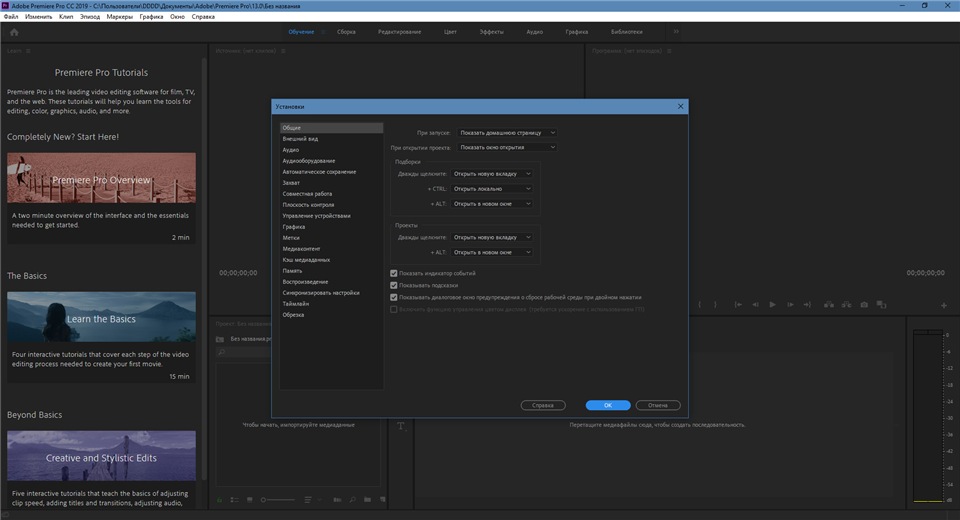Open Подборки Дважды щелкните dropdown
The width and height of the screenshot is (960, 520).
[492, 174]
